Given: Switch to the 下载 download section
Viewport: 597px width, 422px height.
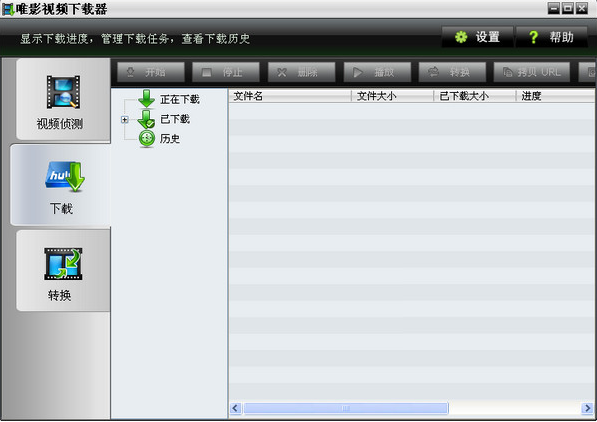Looking at the screenshot, I should [61, 185].
